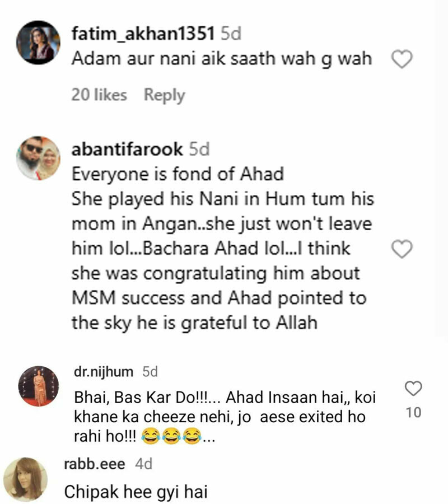Image resolution: width=448 pixels, height=504 pixels.
Task: Click the 5d timestamp next to fatim_akhan1351
Action: [x=231, y=34]
